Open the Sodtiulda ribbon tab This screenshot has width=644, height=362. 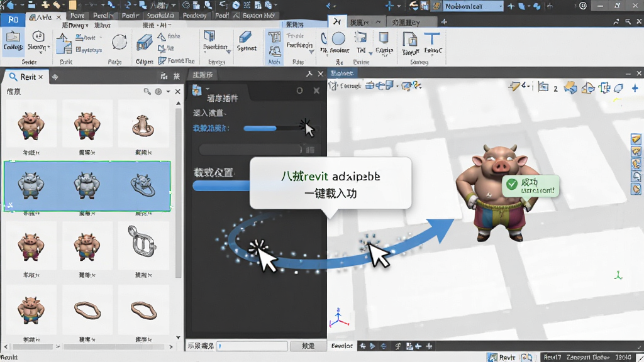160,16
